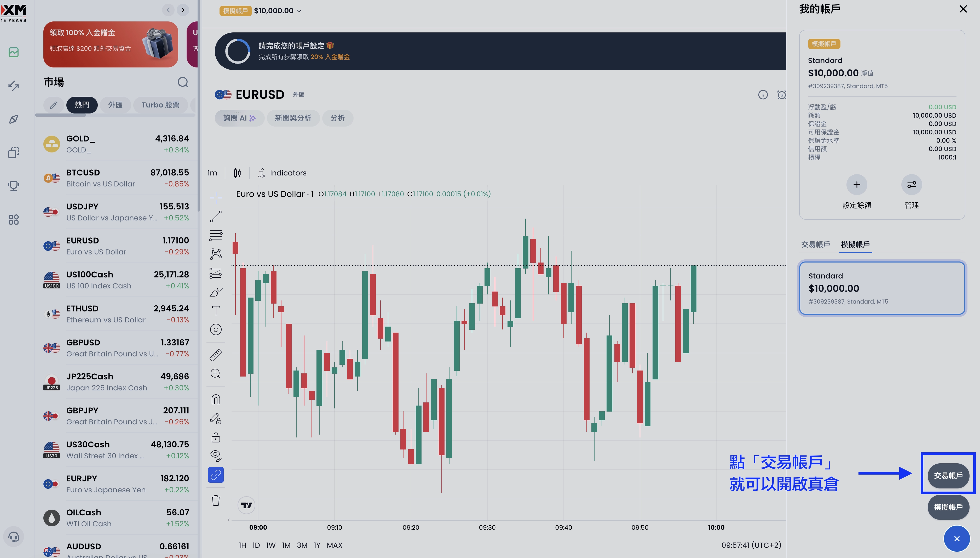Select the trend line drawing tool

216,217
